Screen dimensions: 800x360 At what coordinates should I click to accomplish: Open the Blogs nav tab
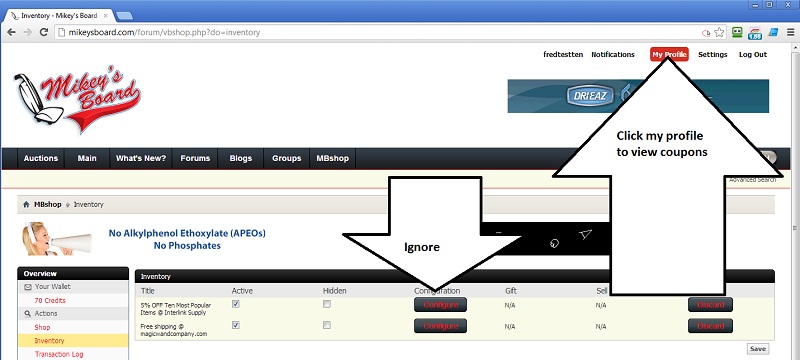pos(241,158)
